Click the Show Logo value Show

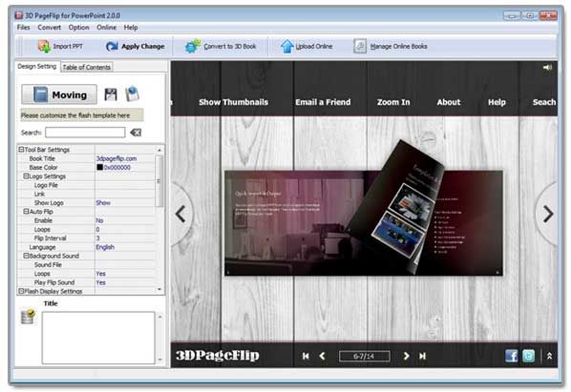(x=103, y=203)
